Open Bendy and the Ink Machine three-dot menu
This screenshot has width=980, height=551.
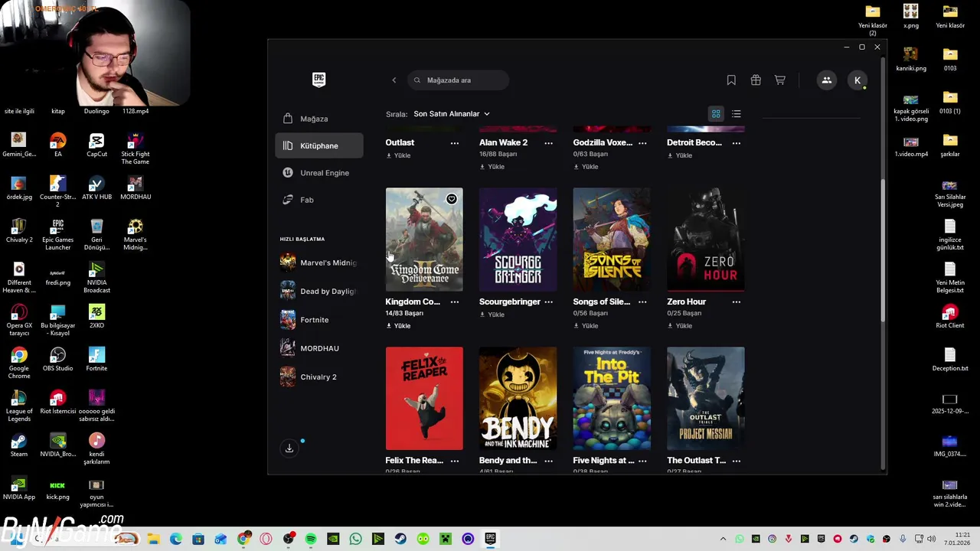[x=548, y=461]
